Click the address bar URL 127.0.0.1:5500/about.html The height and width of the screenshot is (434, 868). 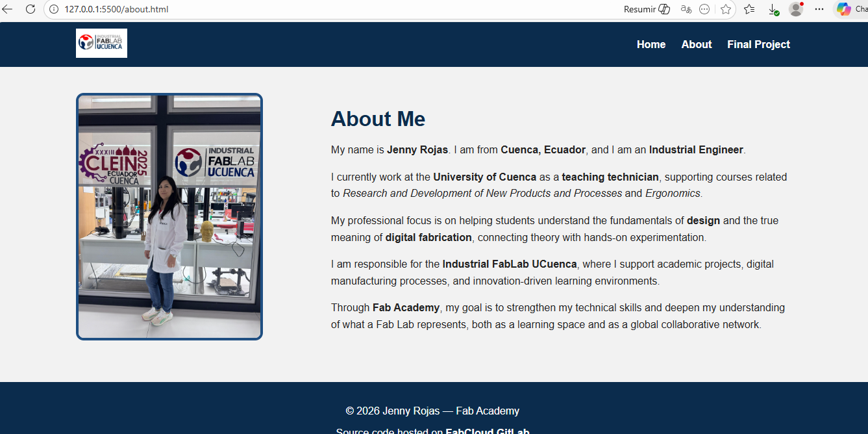(x=116, y=9)
